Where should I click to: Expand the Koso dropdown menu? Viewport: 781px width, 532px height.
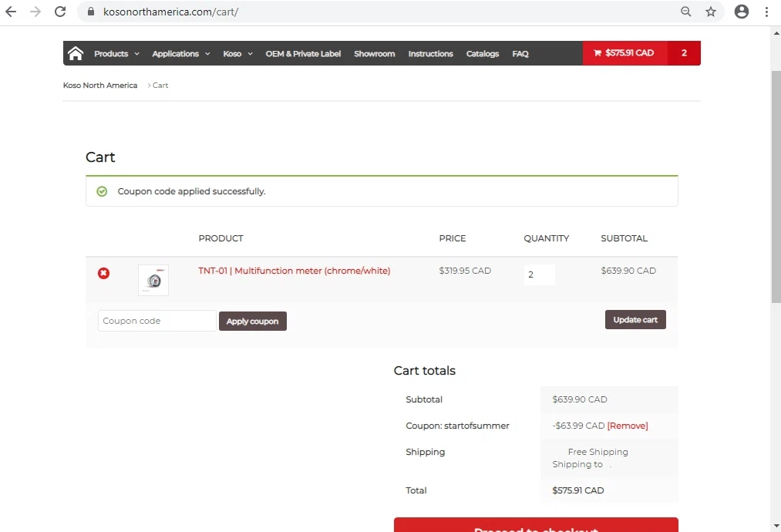tap(237, 54)
